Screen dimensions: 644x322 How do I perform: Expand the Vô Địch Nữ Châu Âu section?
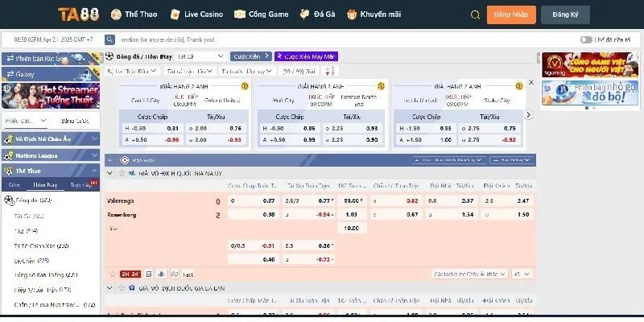point(50,140)
